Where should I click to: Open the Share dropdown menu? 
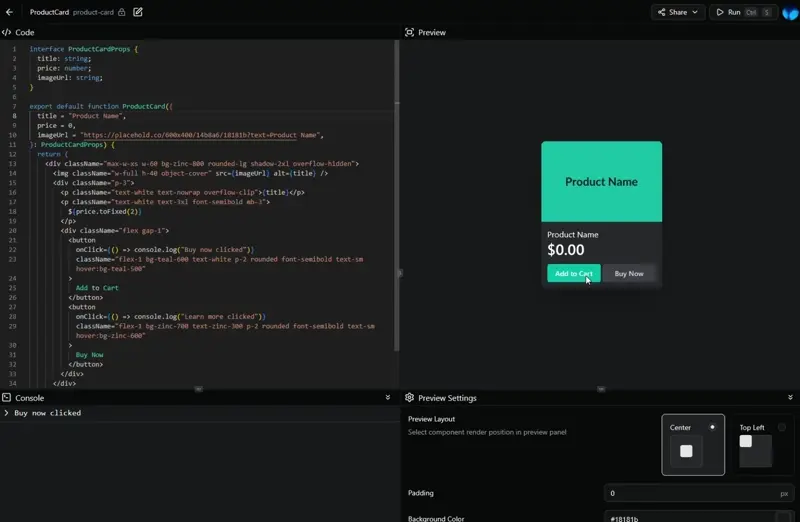677,12
